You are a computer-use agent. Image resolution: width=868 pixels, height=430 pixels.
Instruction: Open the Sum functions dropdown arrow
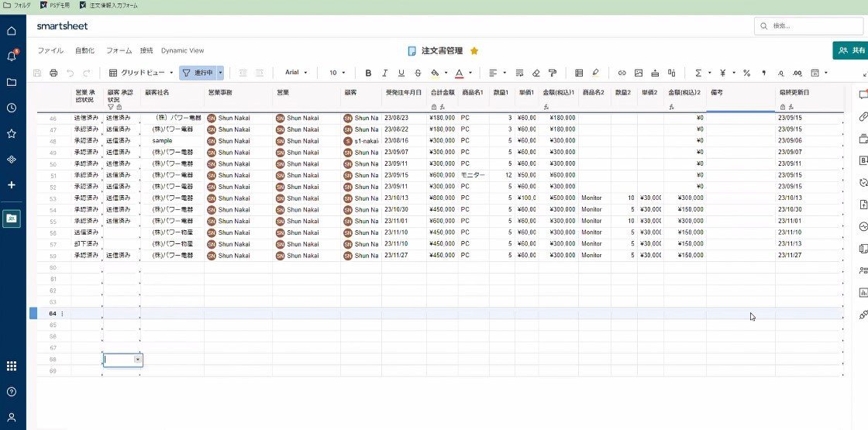click(x=709, y=73)
